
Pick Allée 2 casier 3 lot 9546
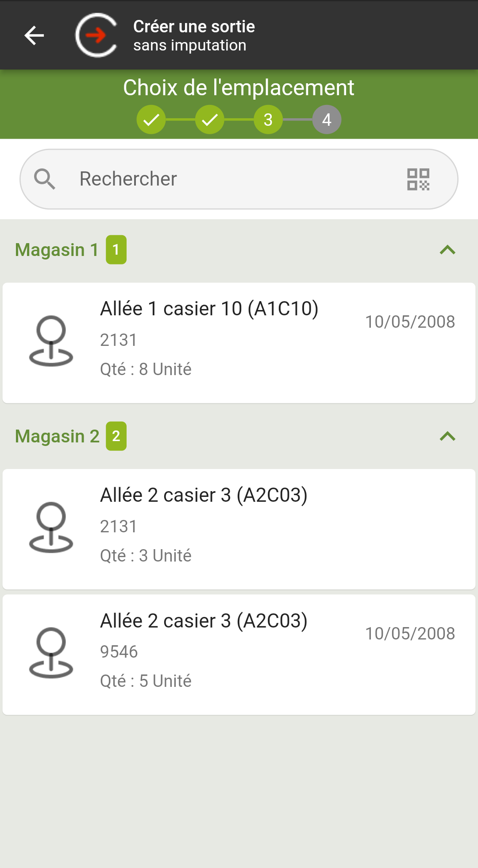point(239,655)
